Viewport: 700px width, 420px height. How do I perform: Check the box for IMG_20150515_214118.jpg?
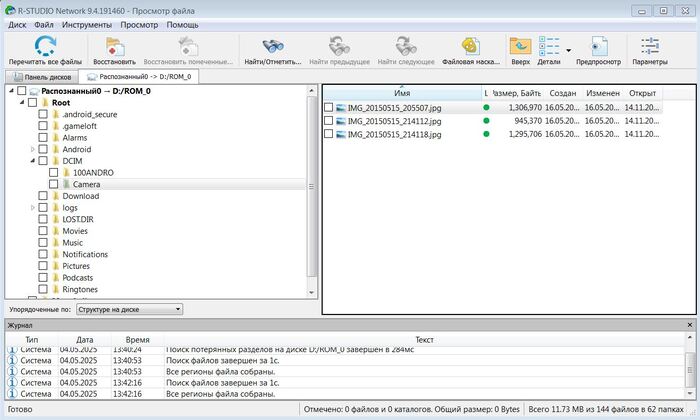click(x=329, y=133)
